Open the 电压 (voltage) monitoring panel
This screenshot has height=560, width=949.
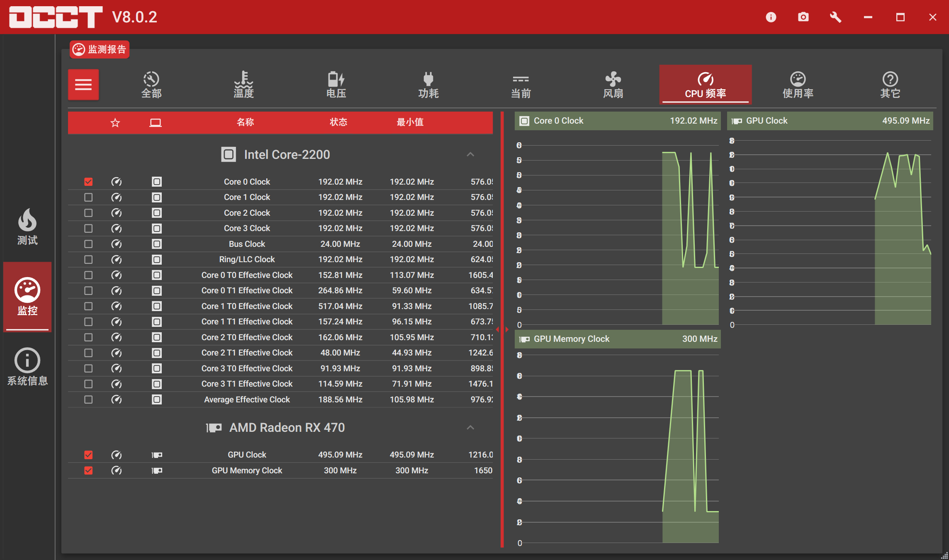(336, 84)
